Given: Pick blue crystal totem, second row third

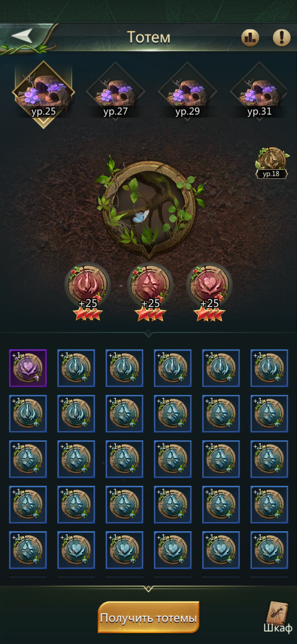Looking at the screenshot, I should tap(124, 414).
